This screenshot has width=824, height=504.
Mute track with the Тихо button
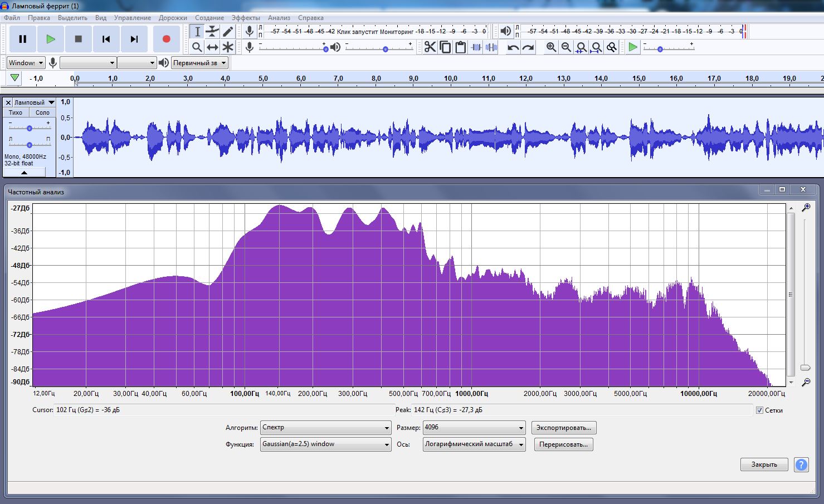pos(16,112)
